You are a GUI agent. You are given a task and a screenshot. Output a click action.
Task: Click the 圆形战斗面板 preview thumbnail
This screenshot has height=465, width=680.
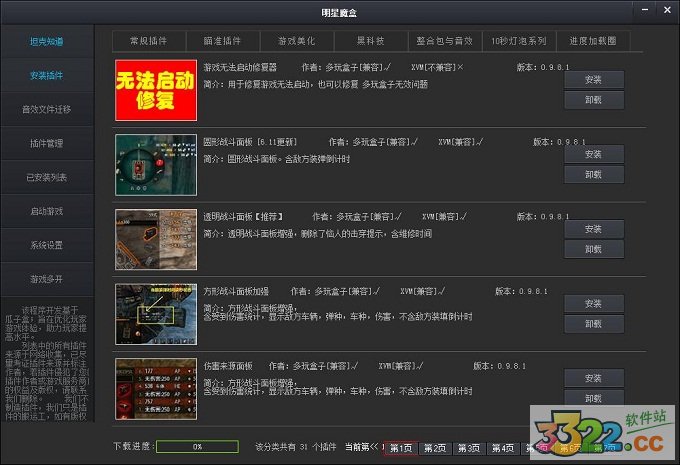(x=156, y=165)
